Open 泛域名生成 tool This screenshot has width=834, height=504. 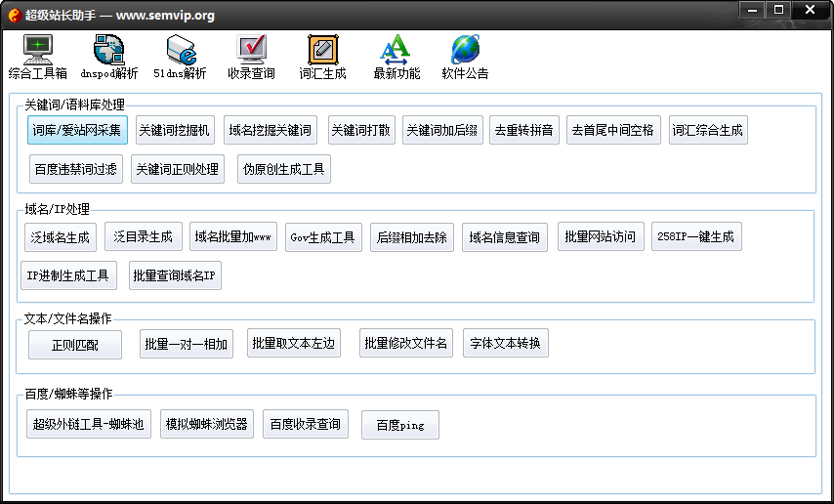[59, 236]
